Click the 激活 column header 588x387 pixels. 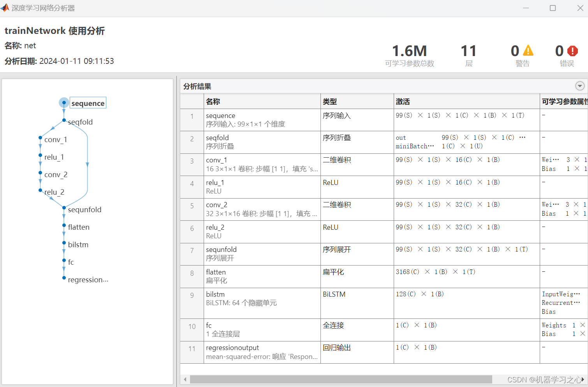[x=467, y=101]
